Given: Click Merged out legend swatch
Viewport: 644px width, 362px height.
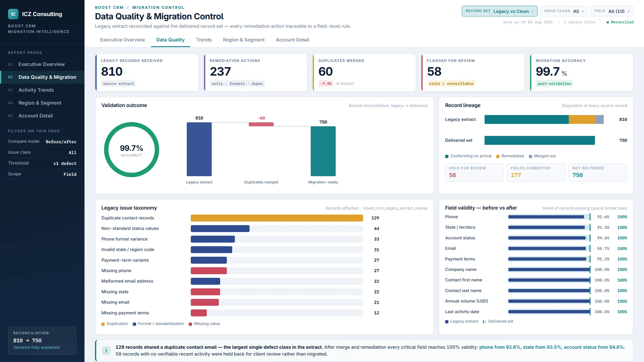Looking at the screenshot, I should [x=530, y=156].
